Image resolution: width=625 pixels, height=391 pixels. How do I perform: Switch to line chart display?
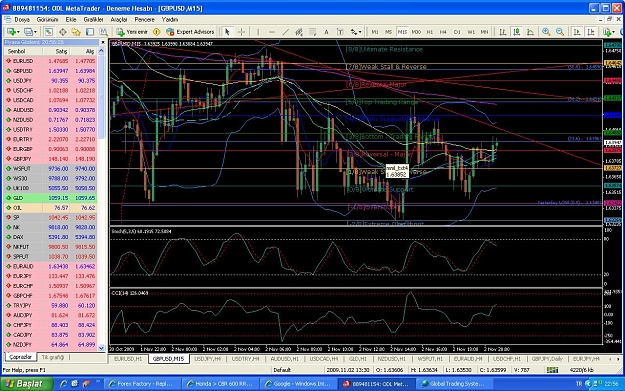530,32
